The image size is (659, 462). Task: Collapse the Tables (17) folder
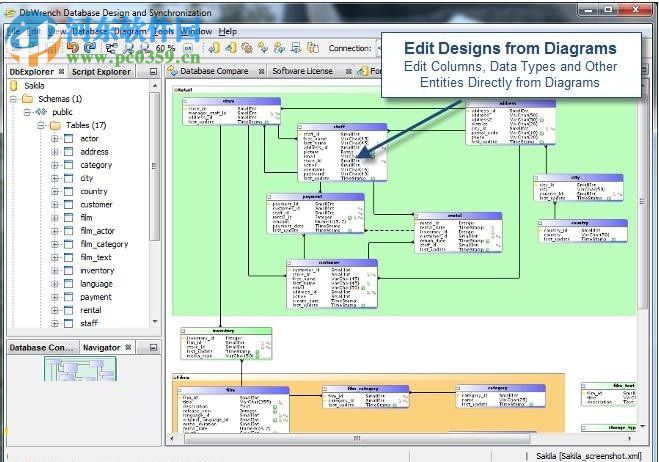tap(41, 126)
